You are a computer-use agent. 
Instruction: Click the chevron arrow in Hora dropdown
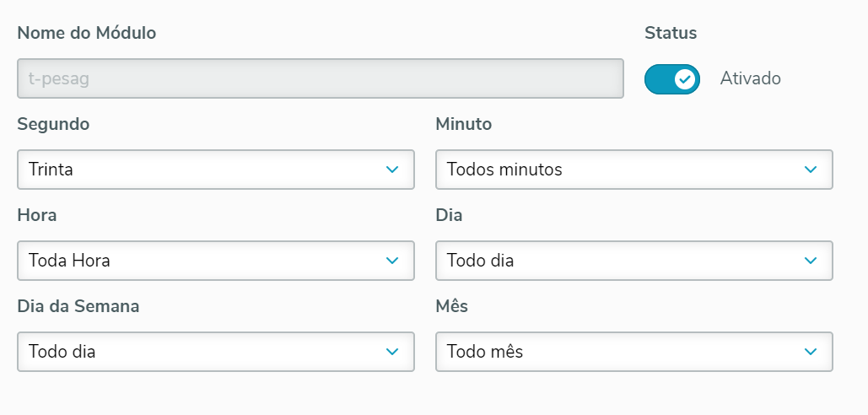click(391, 261)
